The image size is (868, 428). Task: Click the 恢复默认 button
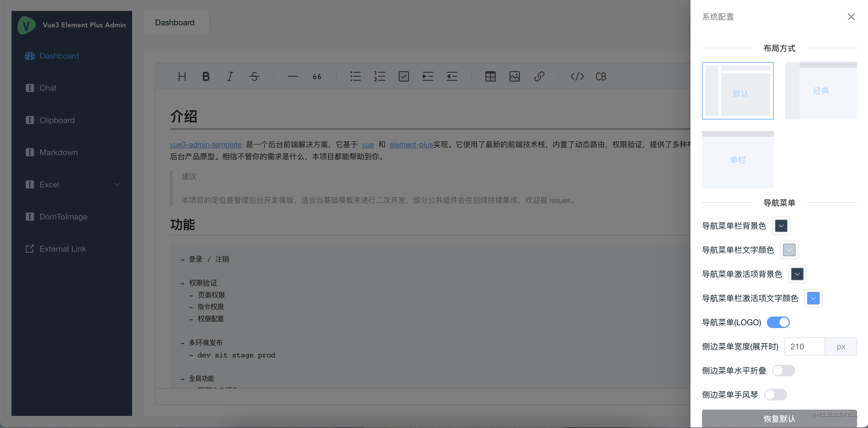779,418
